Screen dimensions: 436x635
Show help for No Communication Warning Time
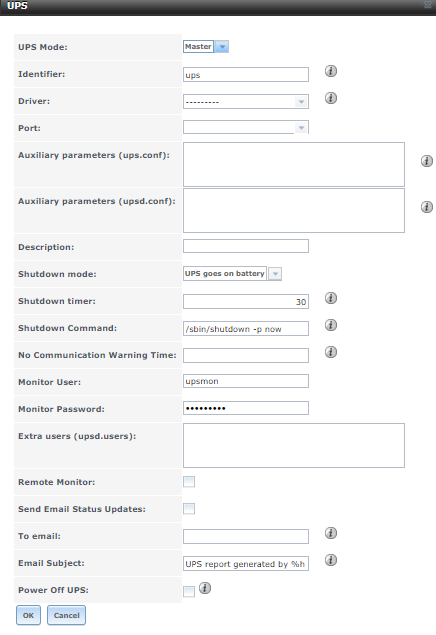[331, 352]
